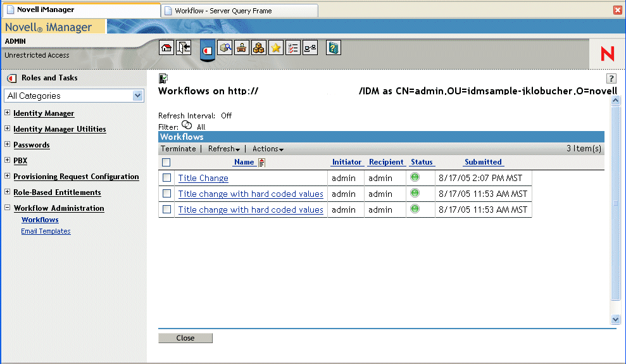Click the 3 Item(s) count text

coord(584,149)
